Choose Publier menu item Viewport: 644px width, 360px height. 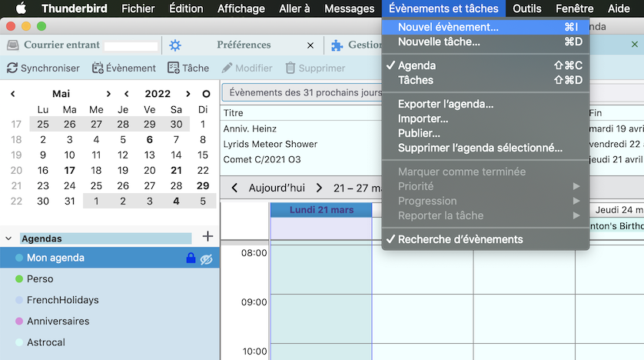pos(486,133)
